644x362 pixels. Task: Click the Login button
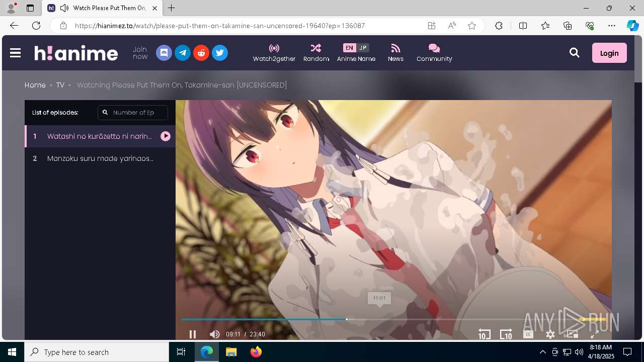pos(609,53)
